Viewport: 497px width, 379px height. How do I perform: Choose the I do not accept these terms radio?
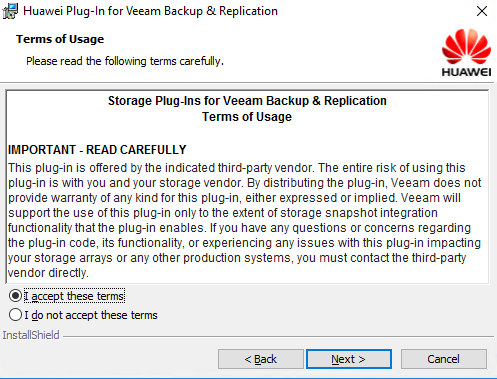(x=15, y=315)
